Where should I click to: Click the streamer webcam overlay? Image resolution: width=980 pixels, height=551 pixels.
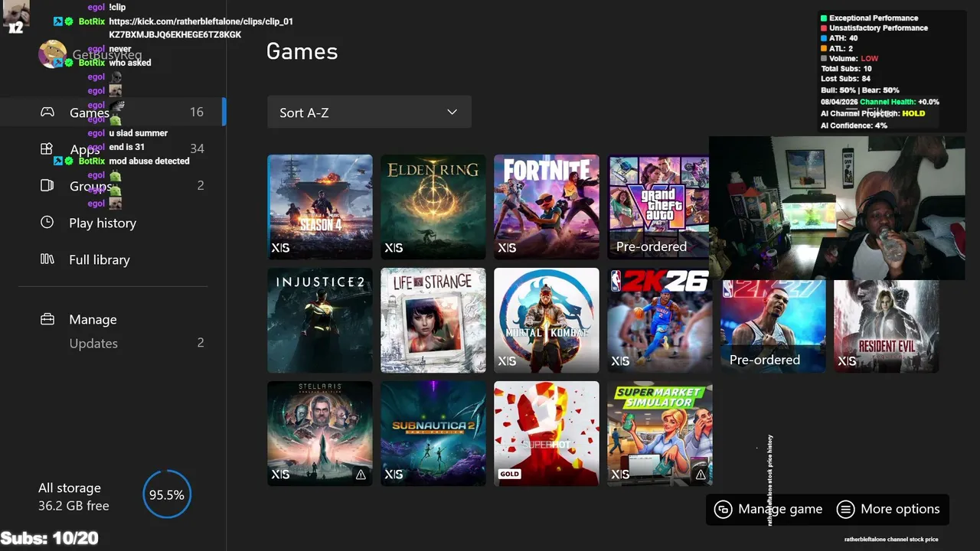pyautogui.click(x=837, y=208)
